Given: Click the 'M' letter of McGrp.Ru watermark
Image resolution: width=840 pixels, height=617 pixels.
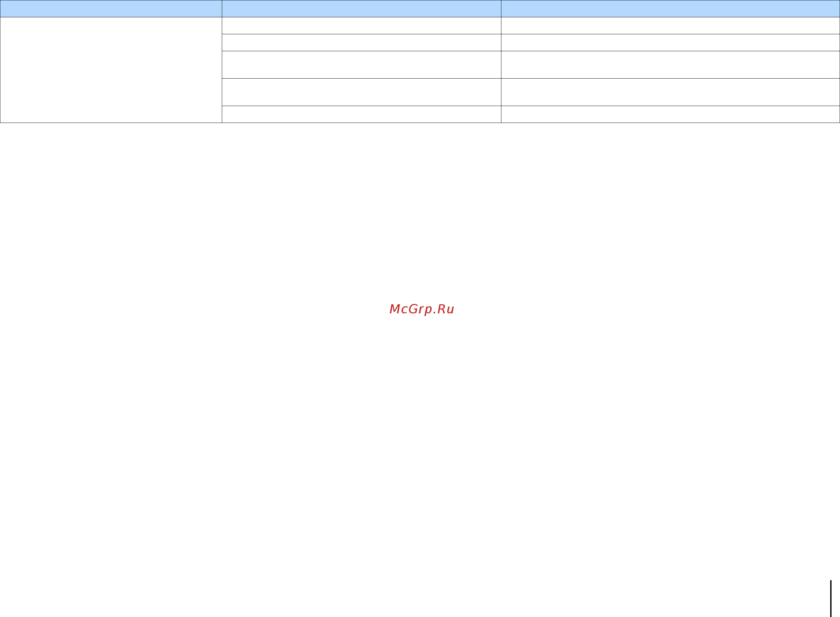Looking at the screenshot, I should click(x=394, y=309).
